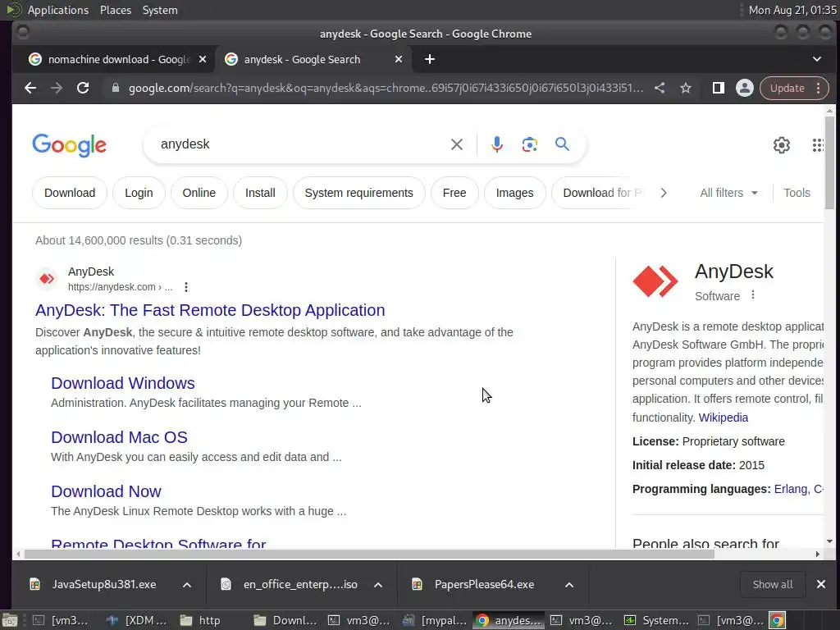Open the Chrome profile avatar

(x=744, y=88)
